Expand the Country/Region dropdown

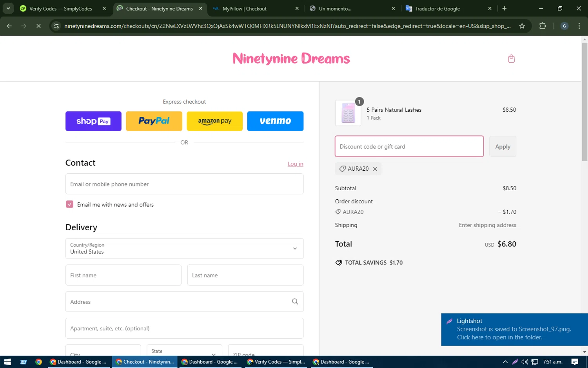[x=184, y=248]
